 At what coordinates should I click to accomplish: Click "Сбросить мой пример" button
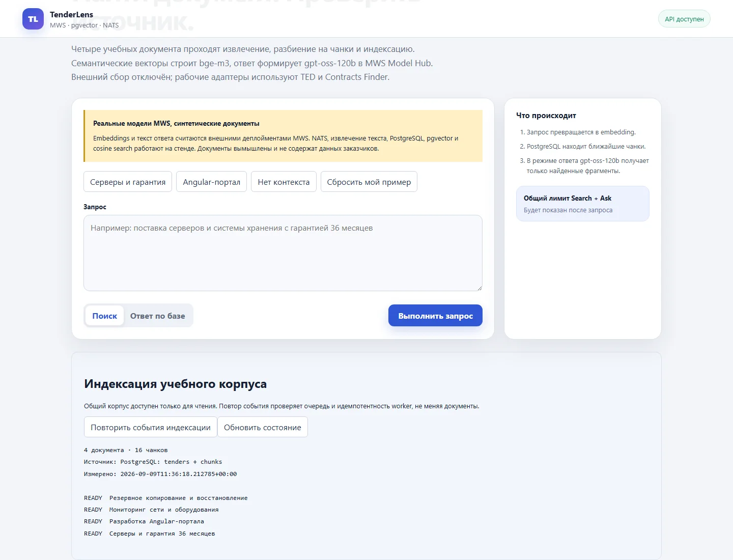(369, 182)
